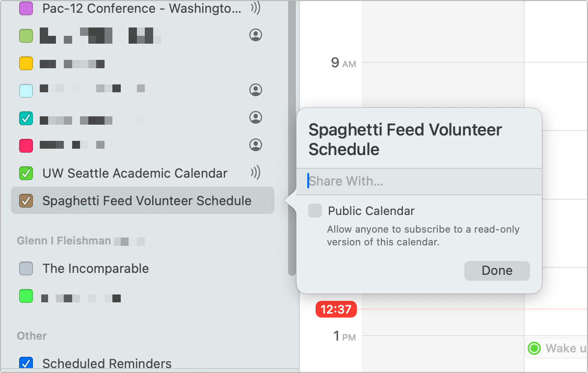Click the shared-person icon beside the light green calendar
Viewport: 588px width, 373px height.
coord(256,35)
